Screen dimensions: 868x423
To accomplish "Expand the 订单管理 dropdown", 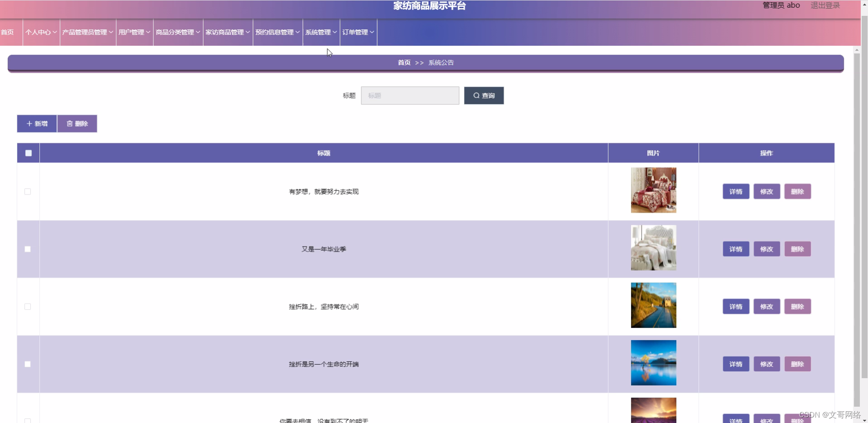I will pyautogui.click(x=358, y=32).
